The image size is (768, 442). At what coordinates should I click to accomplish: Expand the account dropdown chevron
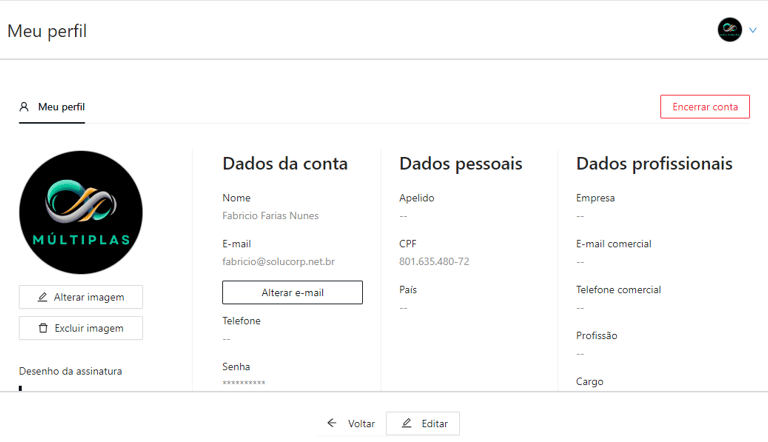[x=753, y=30]
